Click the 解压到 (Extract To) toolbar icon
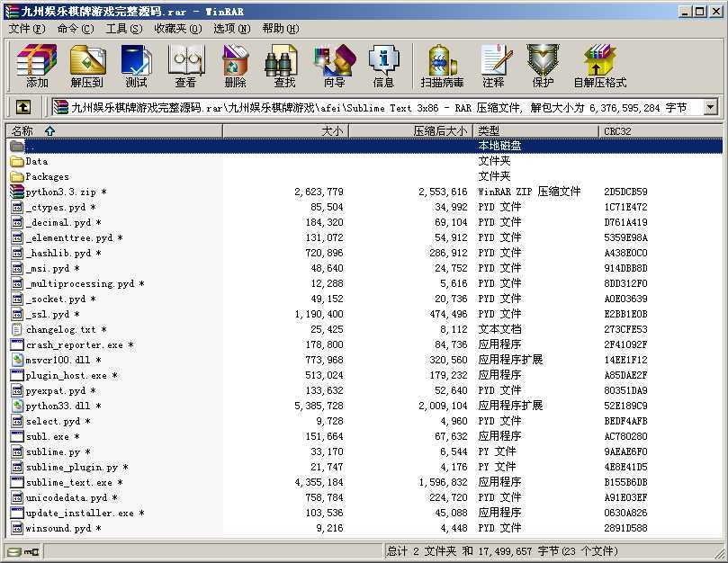728x563 pixels. (x=87, y=66)
